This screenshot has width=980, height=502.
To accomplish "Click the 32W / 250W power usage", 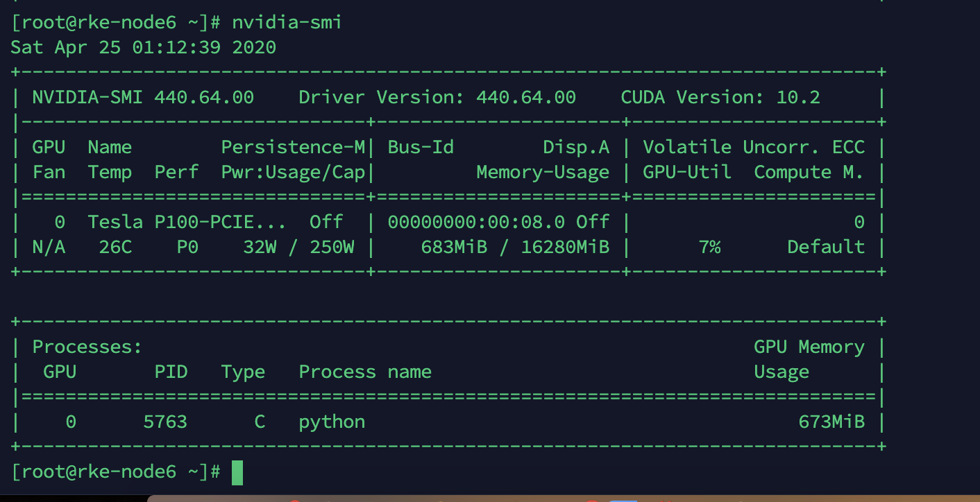I will point(298,247).
